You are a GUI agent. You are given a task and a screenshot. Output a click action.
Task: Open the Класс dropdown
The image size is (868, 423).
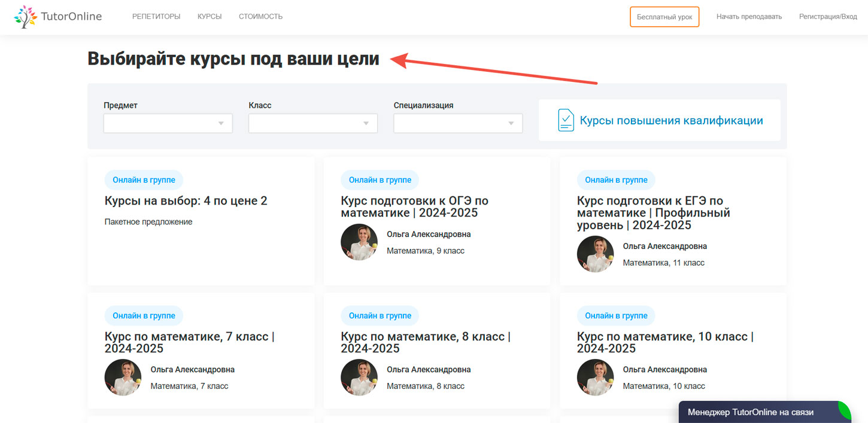tap(313, 123)
